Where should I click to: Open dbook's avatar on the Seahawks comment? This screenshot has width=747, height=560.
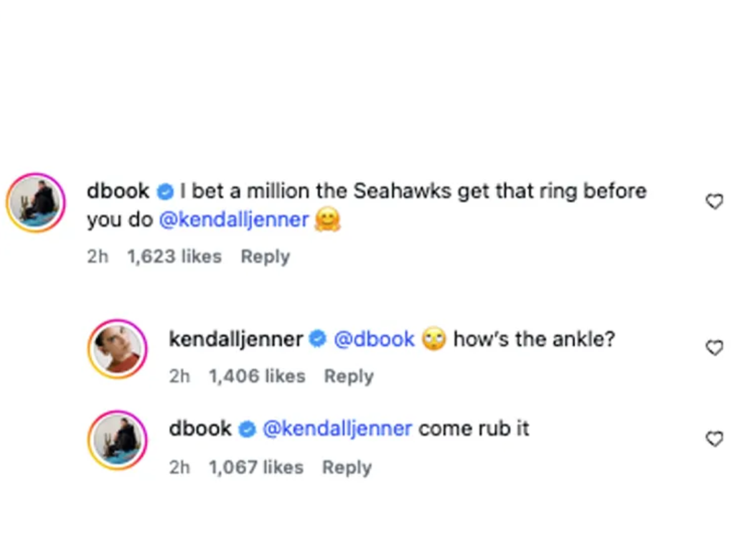35,203
